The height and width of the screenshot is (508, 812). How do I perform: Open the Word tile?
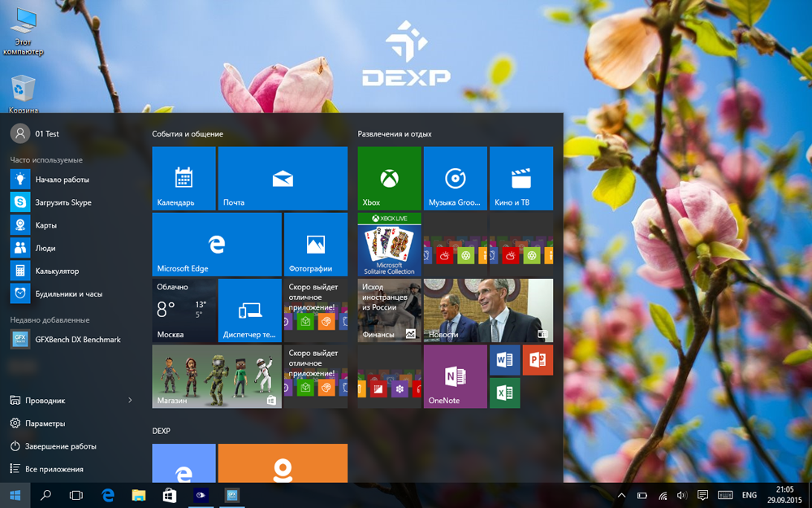(x=505, y=360)
